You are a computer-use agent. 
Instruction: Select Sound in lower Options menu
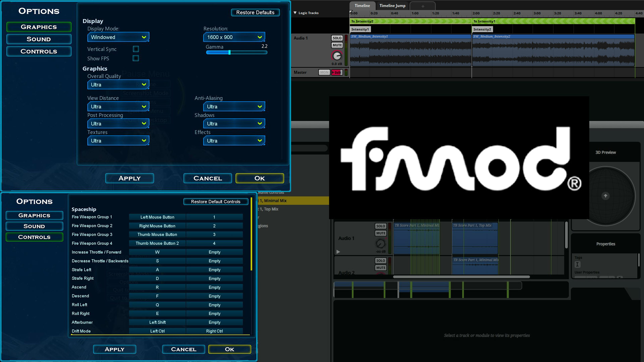(x=34, y=226)
